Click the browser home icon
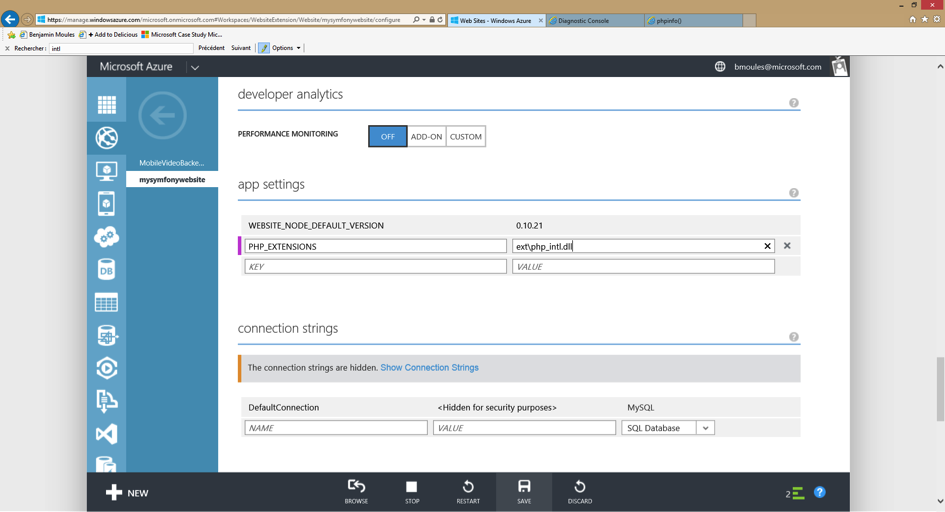 (912, 19)
